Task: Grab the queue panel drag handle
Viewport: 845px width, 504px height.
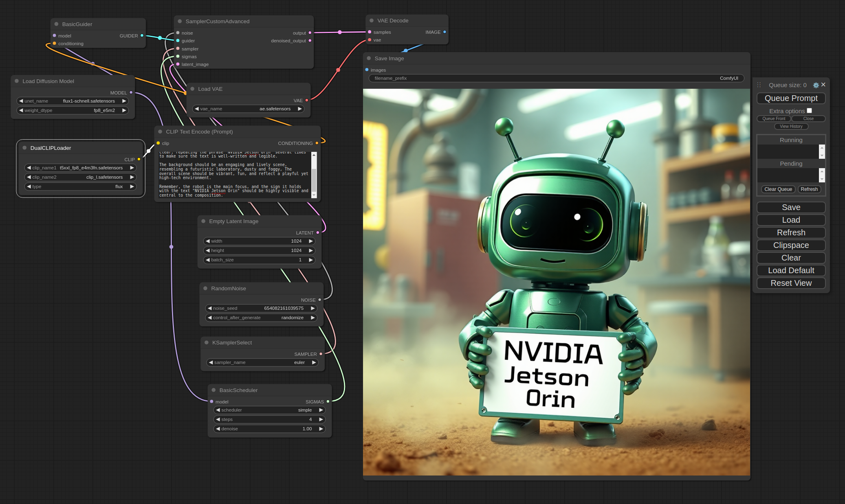Action: point(759,85)
